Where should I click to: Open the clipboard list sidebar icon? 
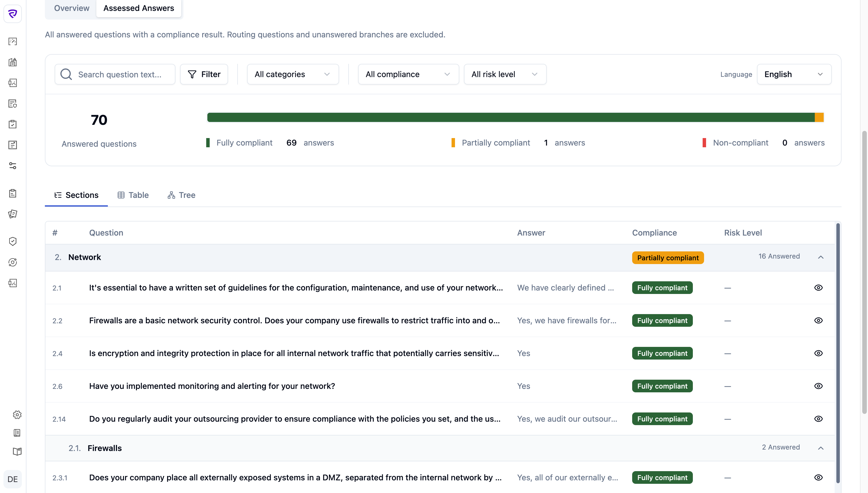click(13, 193)
